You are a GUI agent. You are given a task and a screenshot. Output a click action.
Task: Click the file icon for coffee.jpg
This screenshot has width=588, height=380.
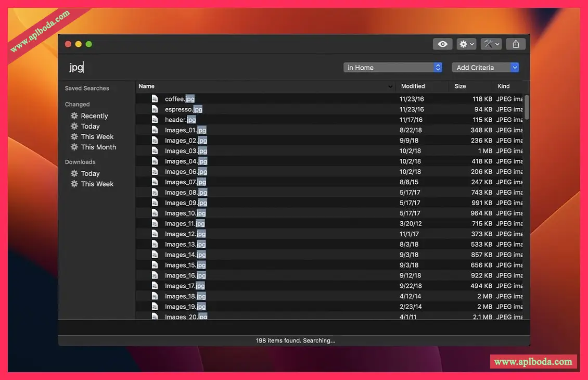(155, 99)
